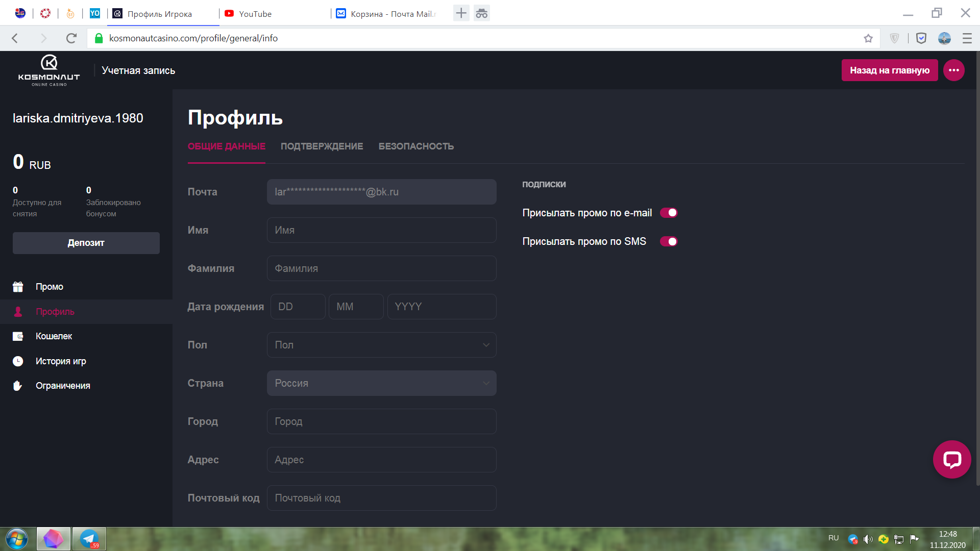Disable SMS promo subscription switch
This screenshot has height=551, width=980.
tap(668, 241)
